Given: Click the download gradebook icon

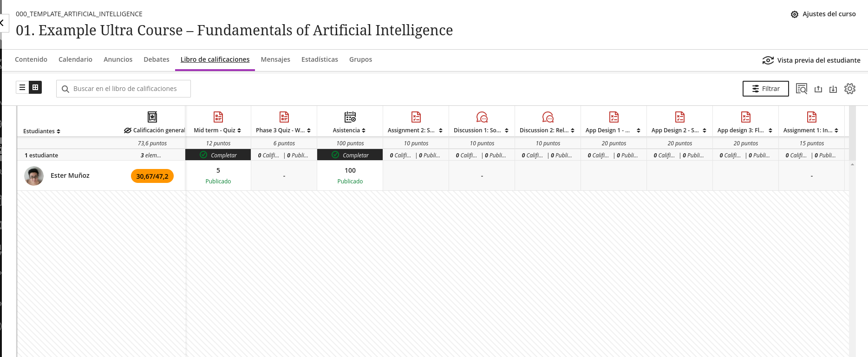Looking at the screenshot, I should [833, 89].
